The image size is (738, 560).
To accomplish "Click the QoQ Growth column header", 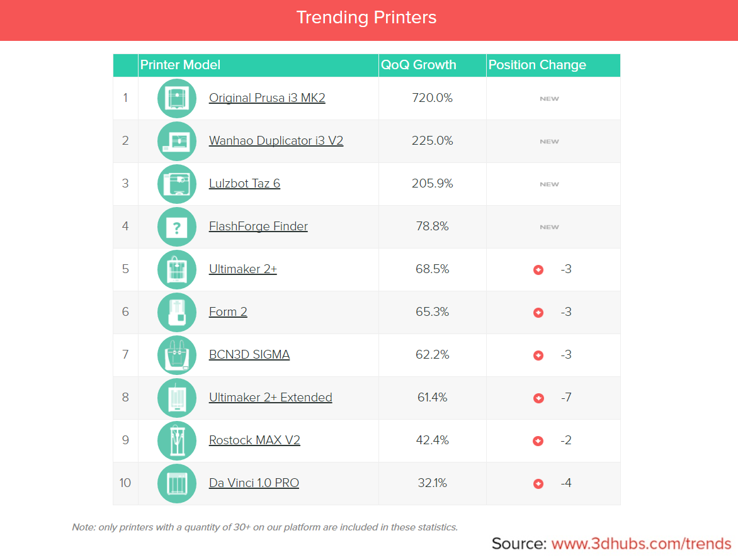I will (419, 65).
